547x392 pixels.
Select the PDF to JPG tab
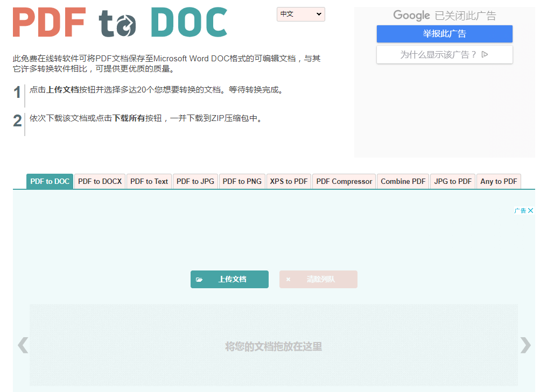[x=195, y=181]
